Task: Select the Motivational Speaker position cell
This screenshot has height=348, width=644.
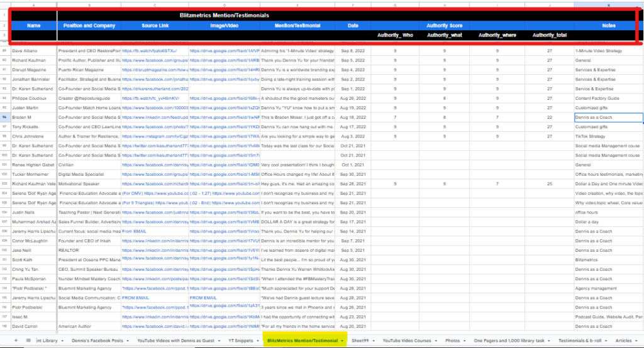Action: (89, 184)
